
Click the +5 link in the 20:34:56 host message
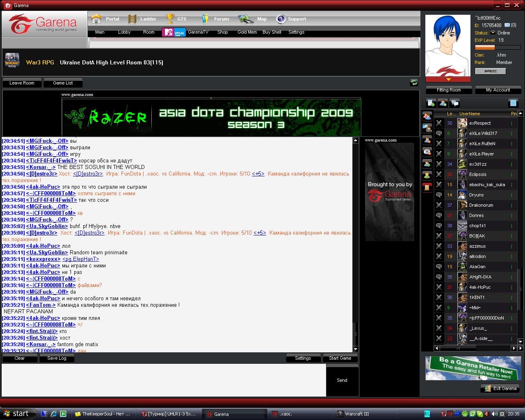point(258,173)
